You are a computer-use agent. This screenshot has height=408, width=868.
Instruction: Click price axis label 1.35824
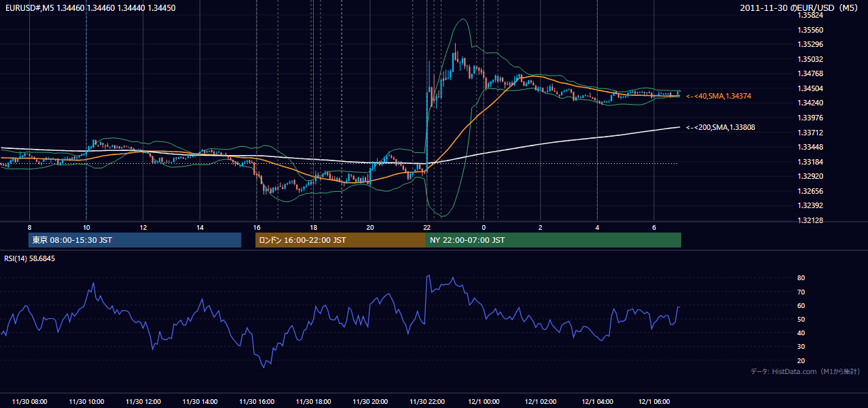click(812, 15)
